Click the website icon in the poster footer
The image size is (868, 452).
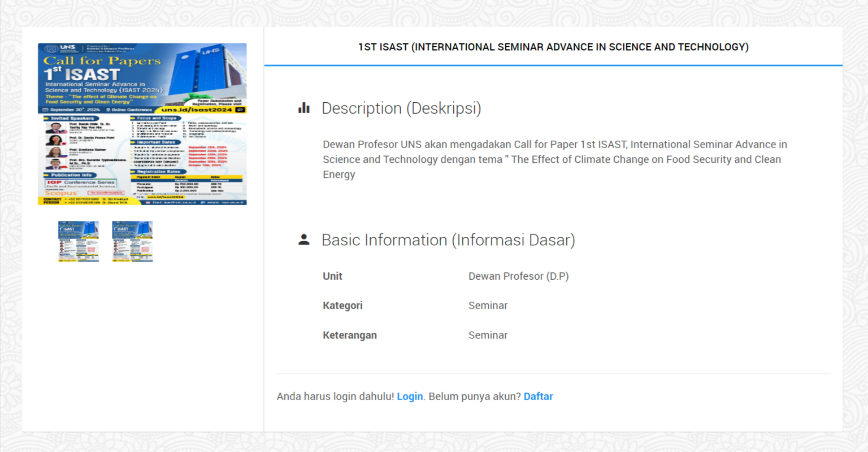pyautogui.click(x=203, y=202)
